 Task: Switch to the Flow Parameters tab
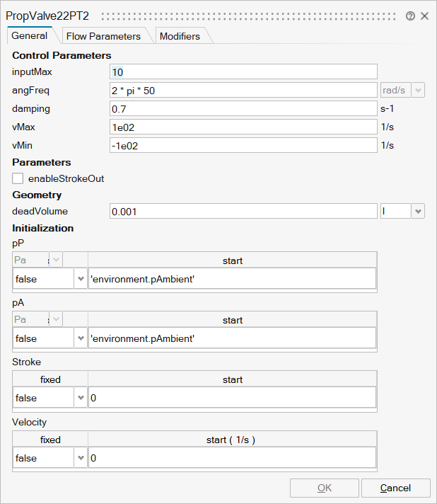(103, 36)
